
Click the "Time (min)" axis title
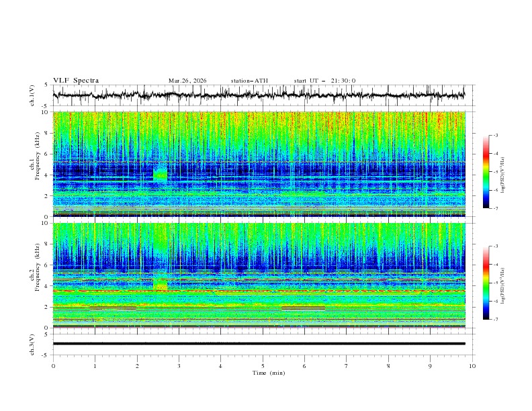[x=269, y=373]
